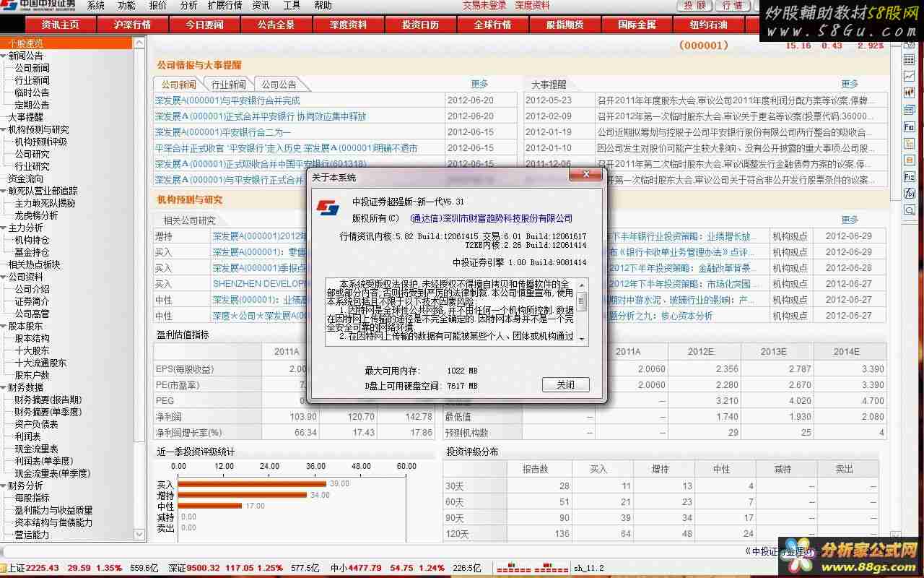Select 大事提醒 in the left tree
This screenshot has width=924, height=578.
(x=25, y=117)
